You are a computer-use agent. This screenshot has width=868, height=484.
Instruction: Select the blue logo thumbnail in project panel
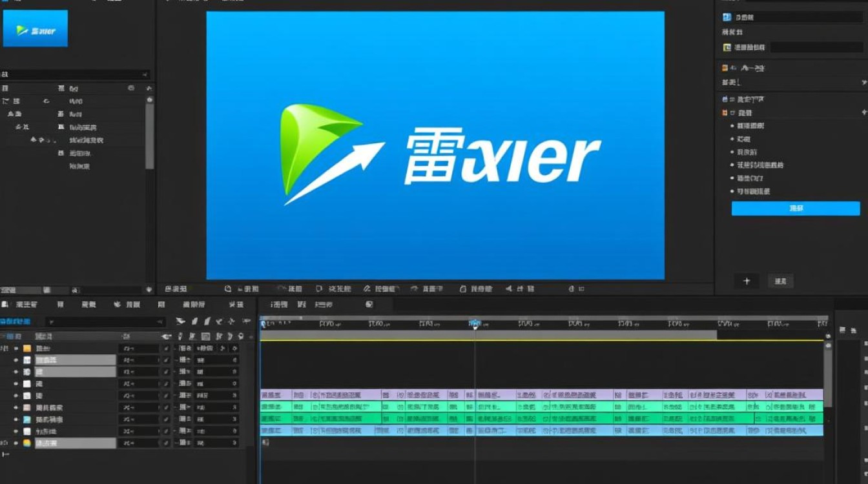tap(36, 28)
